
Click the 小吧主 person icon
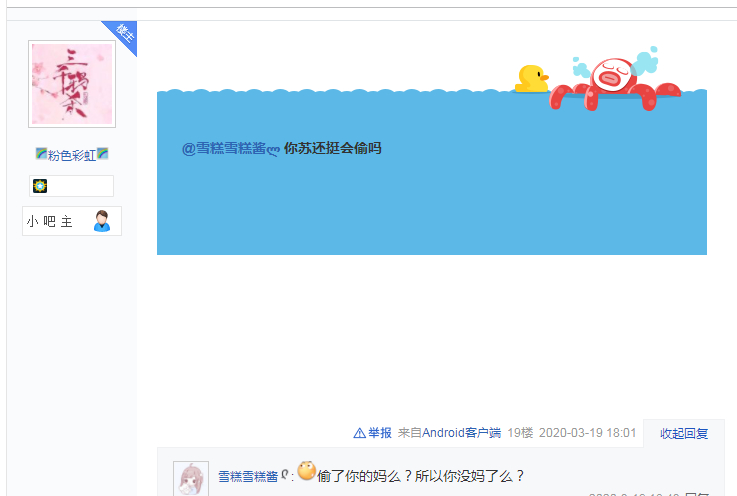(102, 221)
